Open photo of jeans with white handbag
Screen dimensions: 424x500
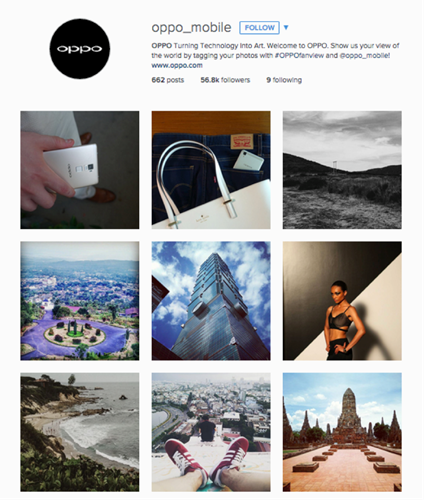[211, 170]
